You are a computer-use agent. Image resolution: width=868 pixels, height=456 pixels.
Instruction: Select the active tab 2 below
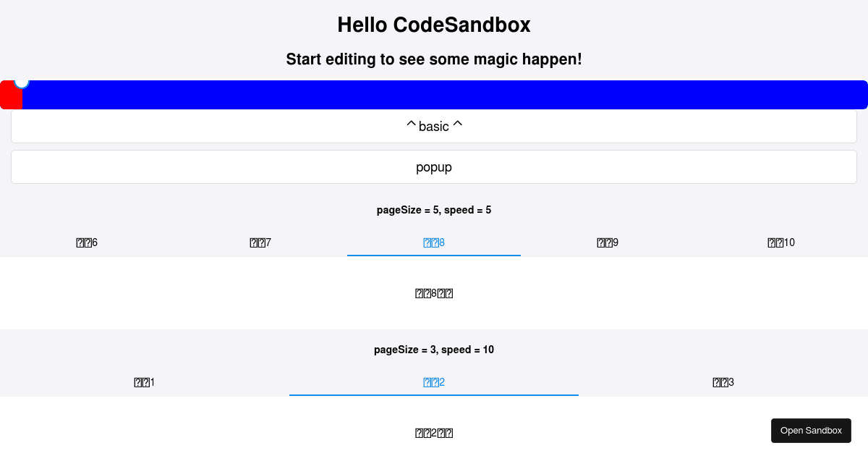[x=433, y=382]
